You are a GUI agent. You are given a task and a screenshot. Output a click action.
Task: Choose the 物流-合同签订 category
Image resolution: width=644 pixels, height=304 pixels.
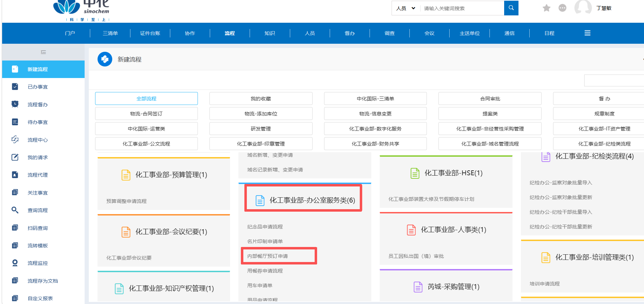(146, 114)
